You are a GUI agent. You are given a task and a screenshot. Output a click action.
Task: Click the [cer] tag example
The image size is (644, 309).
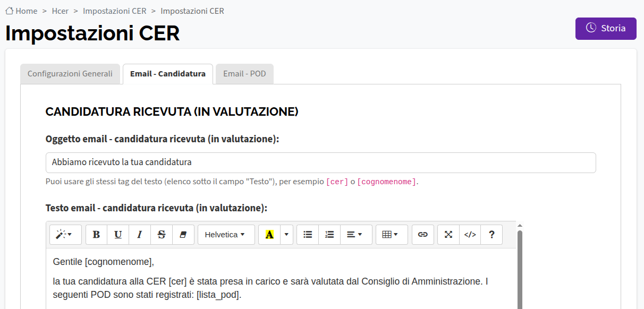[337, 182]
